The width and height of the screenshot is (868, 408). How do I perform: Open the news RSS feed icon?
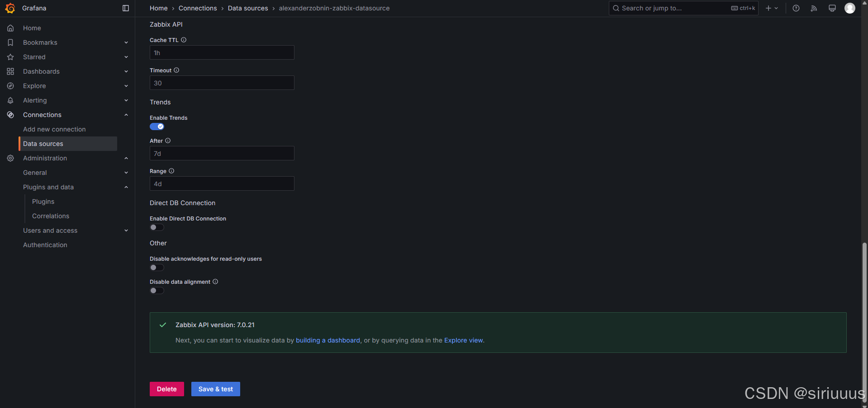[814, 8]
